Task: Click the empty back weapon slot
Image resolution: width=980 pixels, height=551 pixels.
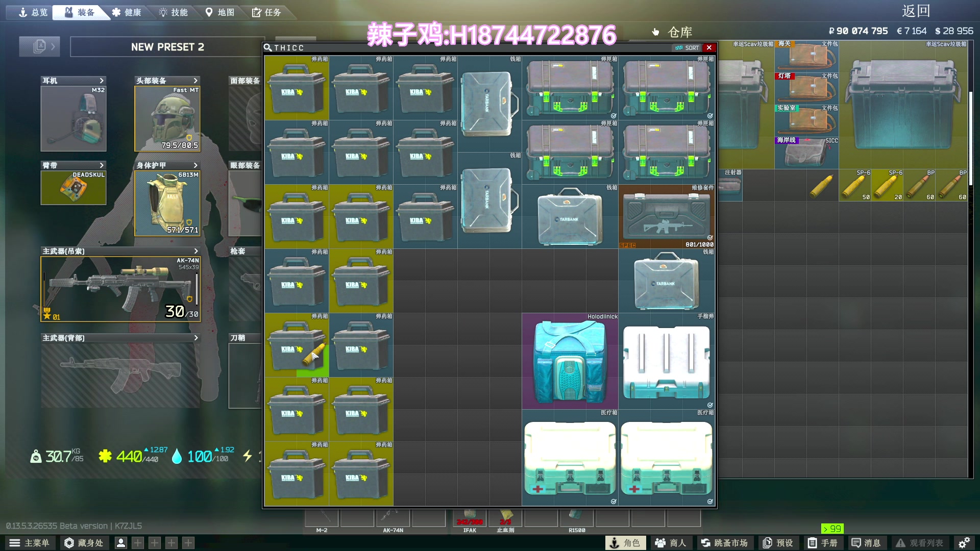Action: pos(120,375)
